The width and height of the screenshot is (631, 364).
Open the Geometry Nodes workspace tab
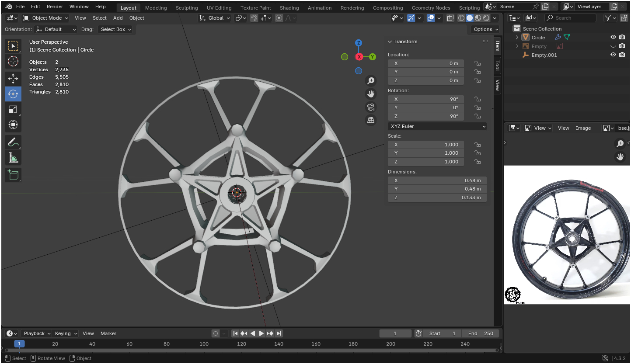pos(431,8)
